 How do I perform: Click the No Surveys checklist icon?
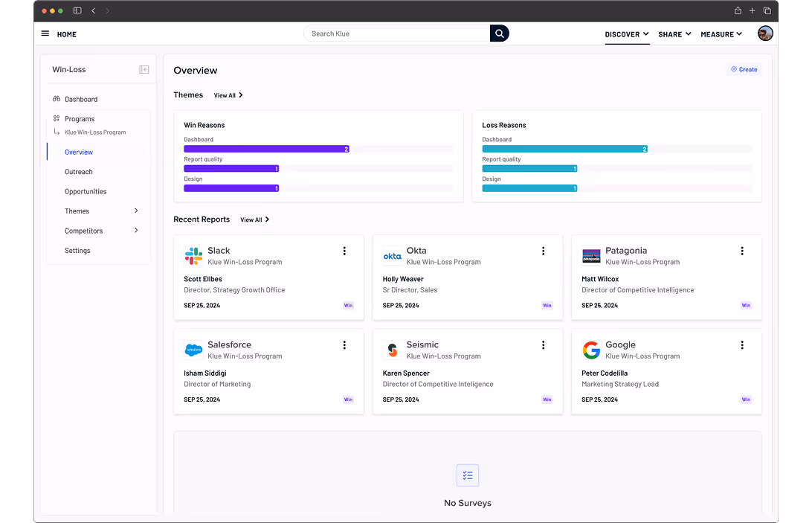(x=468, y=475)
